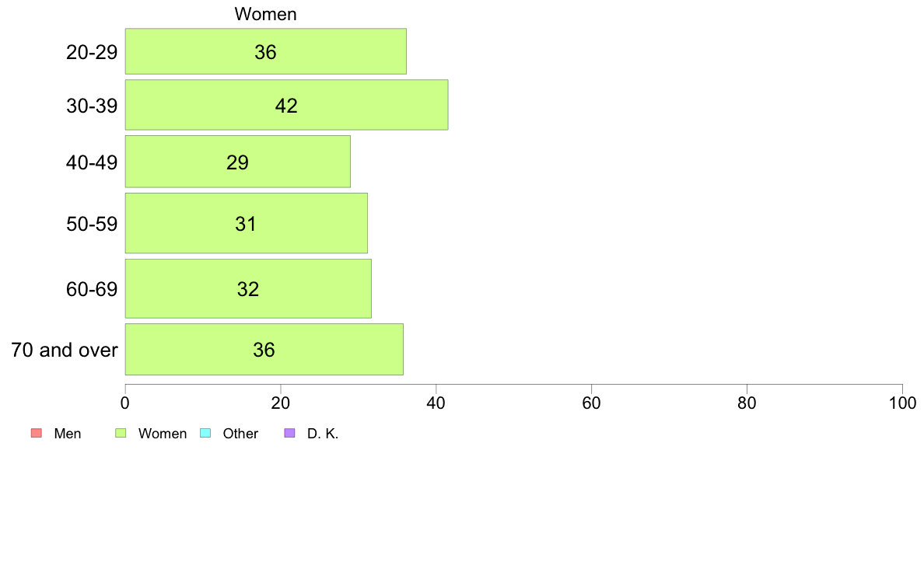Screen dimensions: 924x572
Task: Select the 20-29 bar showing 36
Action: pos(266,51)
